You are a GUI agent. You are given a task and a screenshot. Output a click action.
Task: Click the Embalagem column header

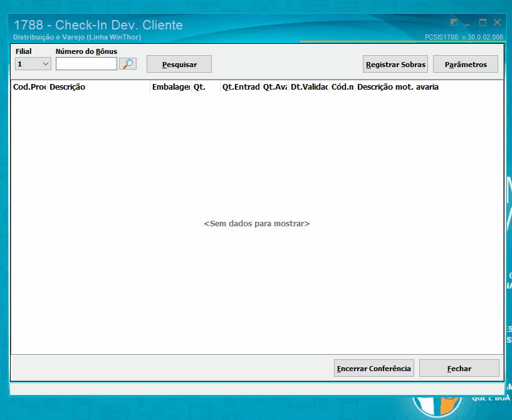171,87
